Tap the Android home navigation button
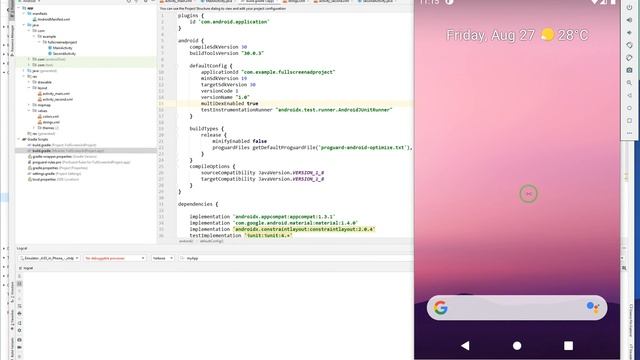 coord(517,346)
